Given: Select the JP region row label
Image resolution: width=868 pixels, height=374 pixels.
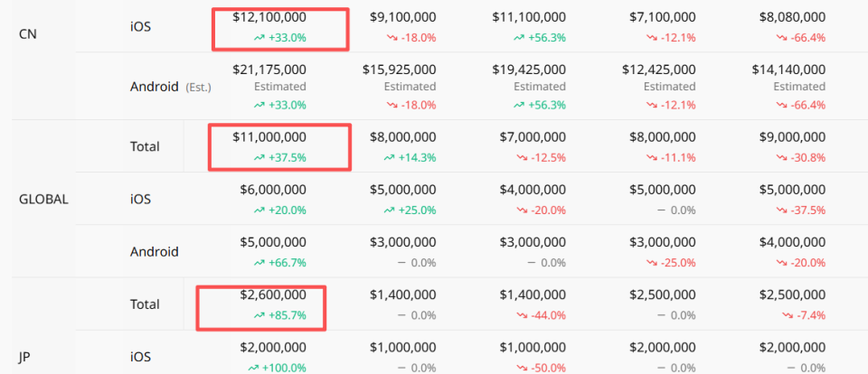Looking at the screenshot, I should [24, 358].
